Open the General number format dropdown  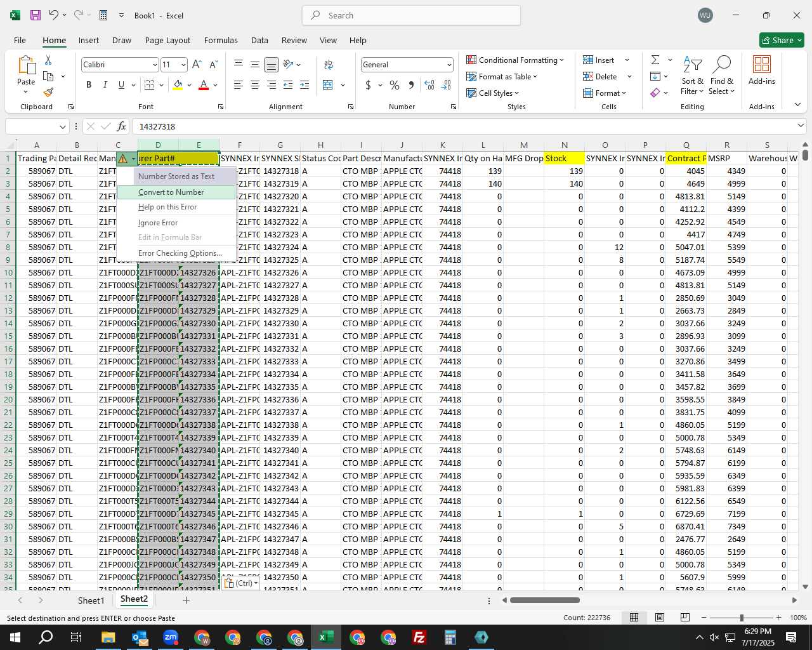coord(449,65)
